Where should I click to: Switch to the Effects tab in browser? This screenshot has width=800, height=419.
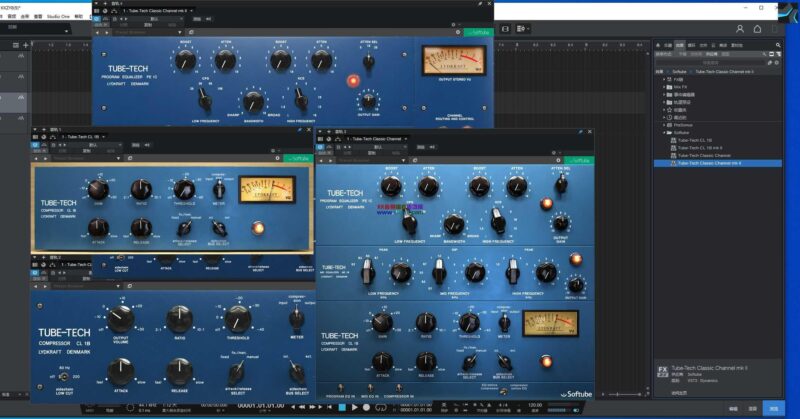(x=680, y=45)
